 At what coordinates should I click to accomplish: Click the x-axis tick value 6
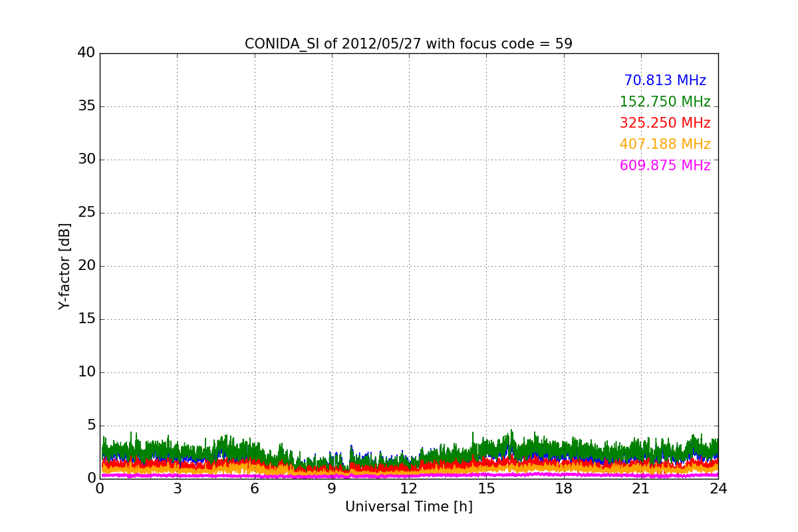pyautogui.click(x=254, y=489)
